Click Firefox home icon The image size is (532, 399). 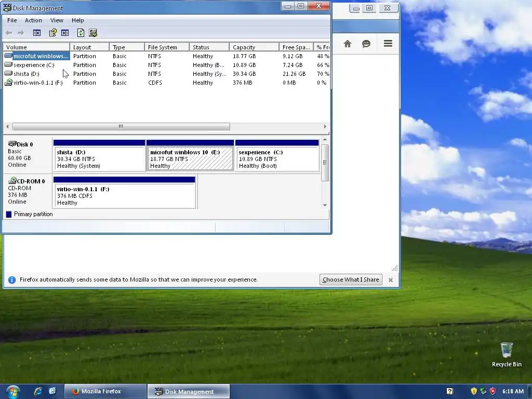348,44
